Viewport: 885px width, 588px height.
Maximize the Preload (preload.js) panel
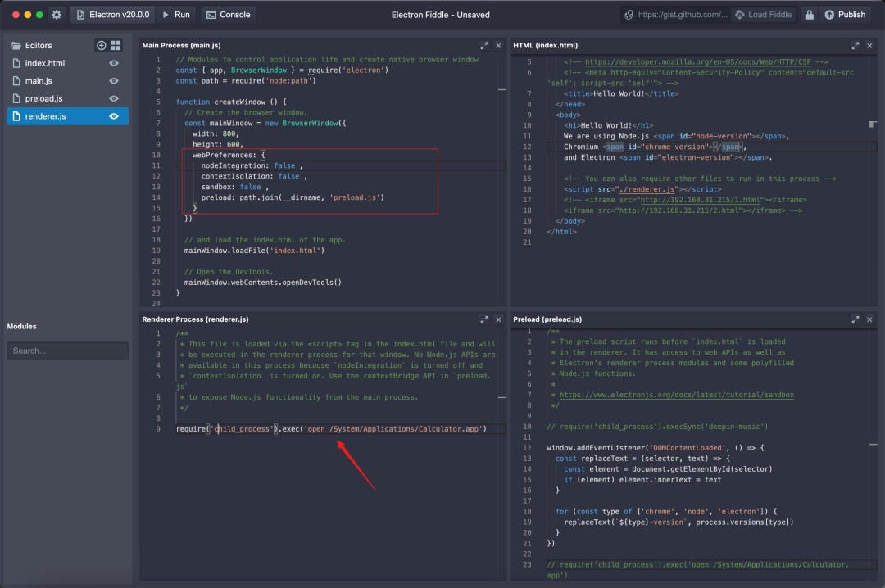coord(855,319)
